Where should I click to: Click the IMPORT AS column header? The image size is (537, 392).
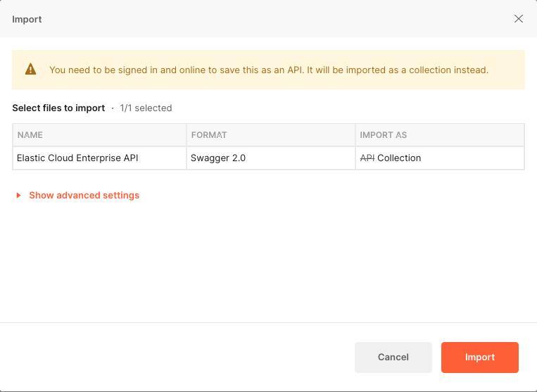click(x=383, y=134)
